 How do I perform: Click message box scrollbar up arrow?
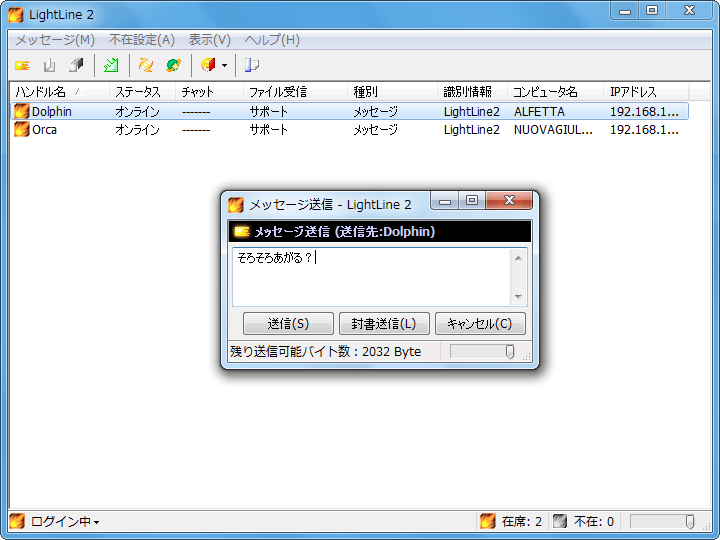click(518, 258)
